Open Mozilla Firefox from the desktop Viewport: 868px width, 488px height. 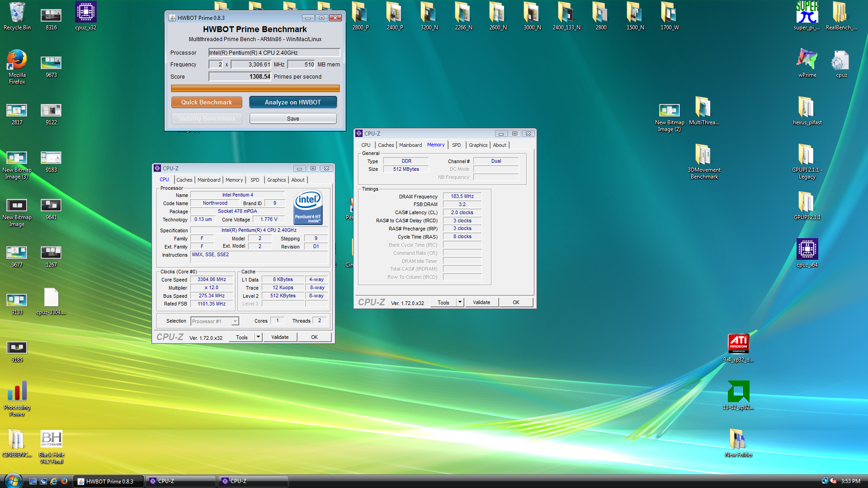coord(17,66)
